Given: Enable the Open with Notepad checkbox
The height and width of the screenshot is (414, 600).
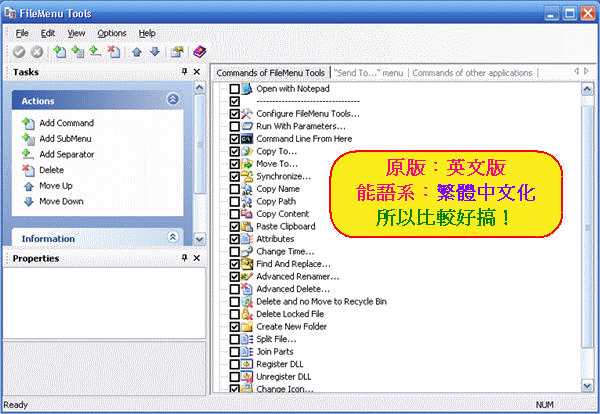Looking at the screenshot, I should click(x=235, y=89).
